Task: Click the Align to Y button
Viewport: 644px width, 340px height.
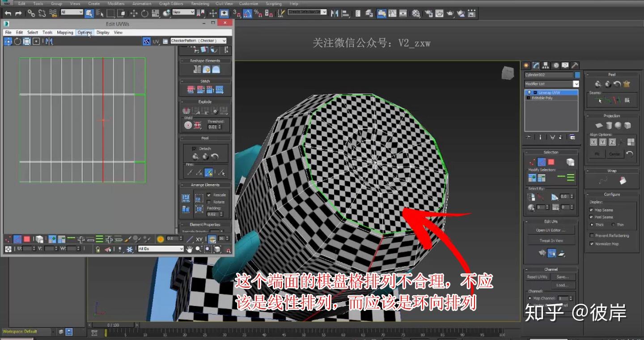Action: coord(603,142)
